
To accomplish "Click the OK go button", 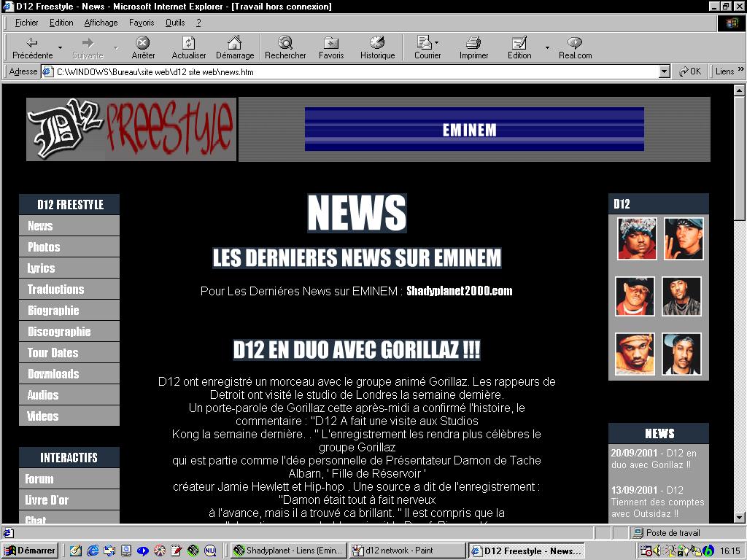I will 690,71.
